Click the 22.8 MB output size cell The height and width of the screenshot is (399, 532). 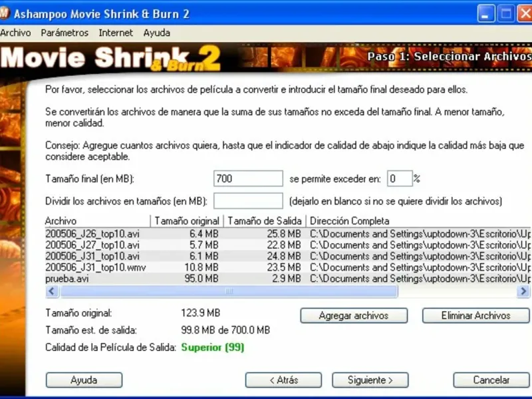284,245
